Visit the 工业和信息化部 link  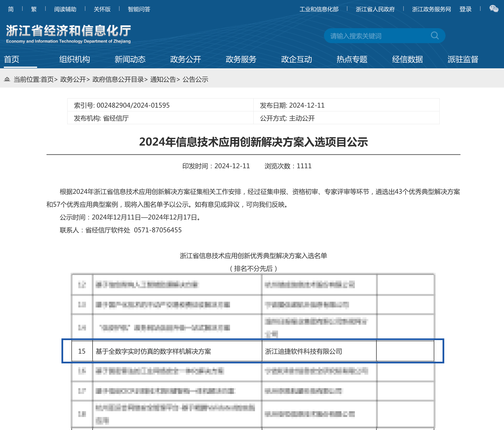tap(319, 9)
